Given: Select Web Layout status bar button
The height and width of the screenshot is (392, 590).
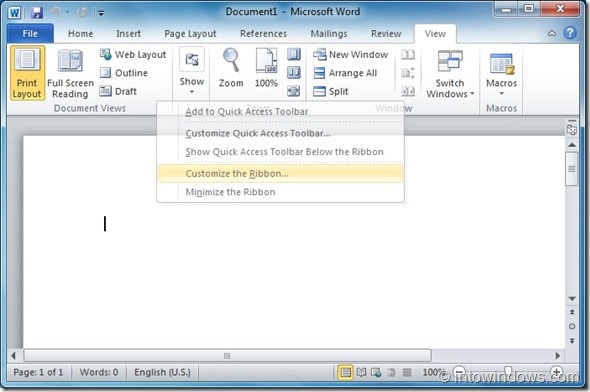Looking at the screenshot, I should tap(376, 372).
